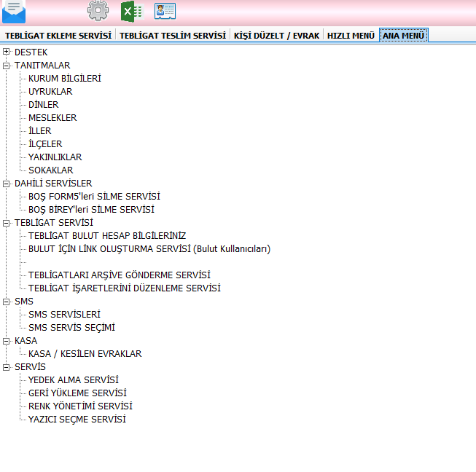Open BOŞ FORM5'leri SİLME SERVİSİ

(94, 197)
